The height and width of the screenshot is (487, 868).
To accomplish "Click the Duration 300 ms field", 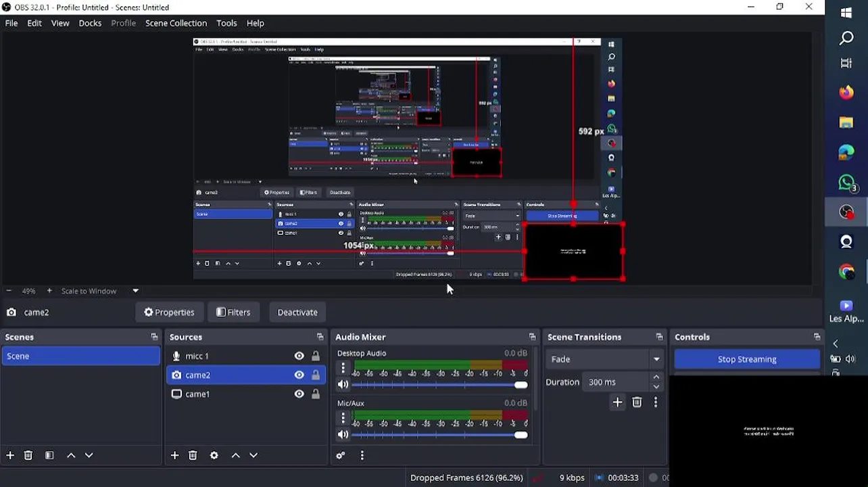I will click(617, 382).
